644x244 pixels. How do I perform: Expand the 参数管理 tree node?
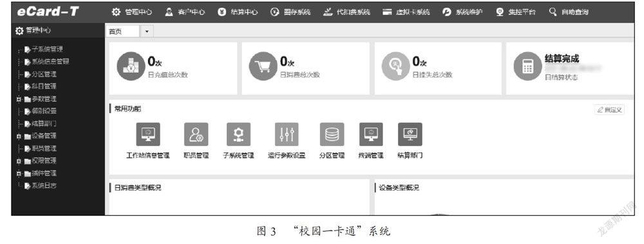19,99
